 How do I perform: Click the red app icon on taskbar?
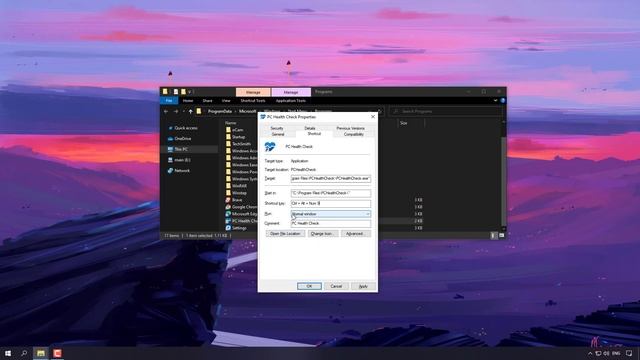57,353
